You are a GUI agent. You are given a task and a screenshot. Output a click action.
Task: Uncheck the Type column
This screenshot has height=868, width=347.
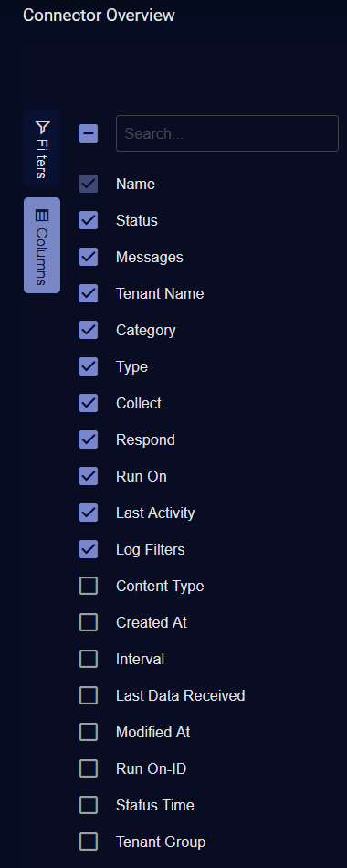(x=89, y=366)
